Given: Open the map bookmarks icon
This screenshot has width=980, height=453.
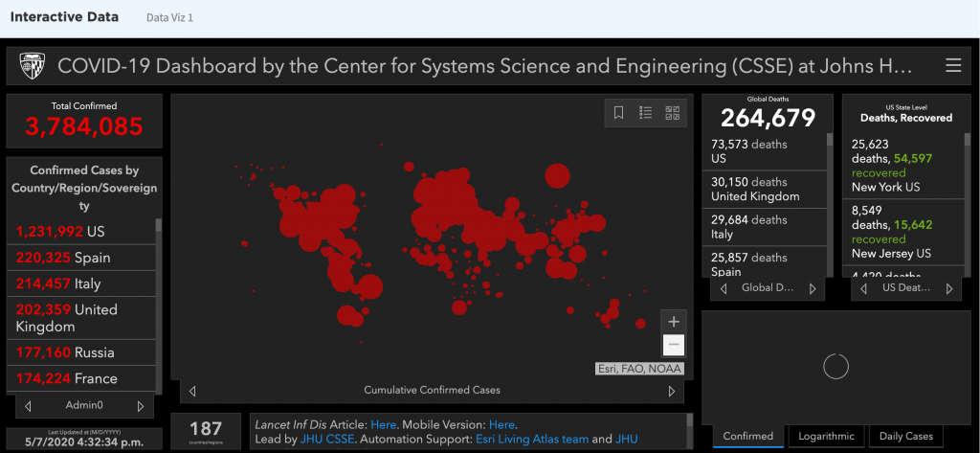Looking at the screenshot, I should coord(619,113).
